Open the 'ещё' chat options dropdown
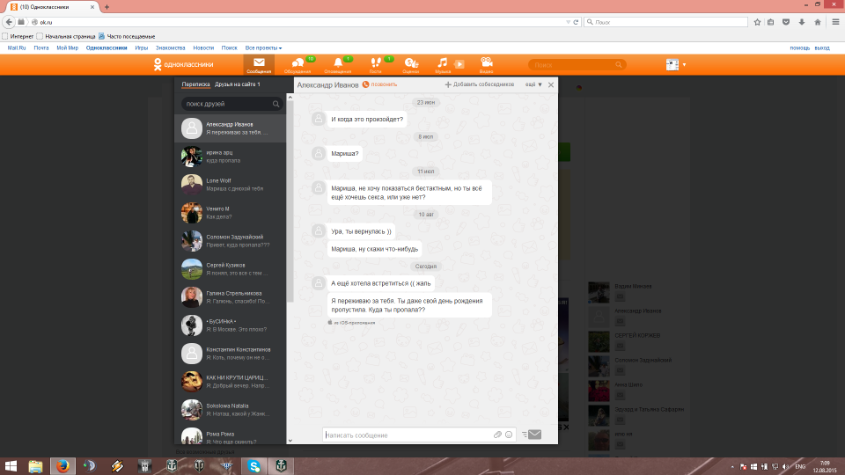The image size is (845, 475). (534, 85)
